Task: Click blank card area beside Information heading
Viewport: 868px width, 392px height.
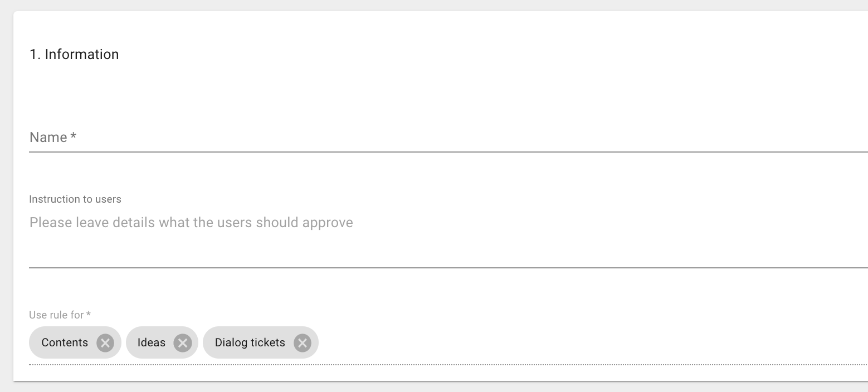Action: coord(490,55)
